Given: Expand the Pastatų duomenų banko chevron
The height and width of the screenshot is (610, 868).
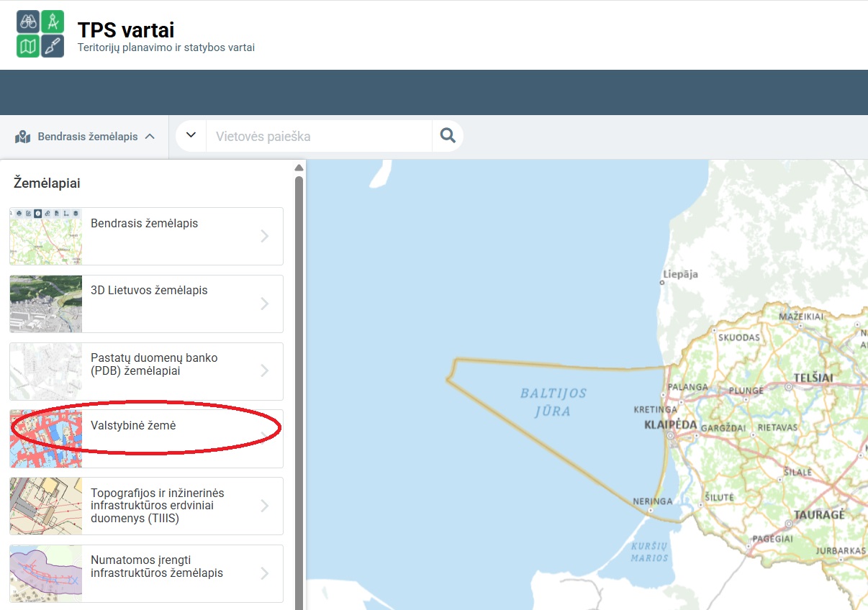Looking at the screenshot, I should click(265, 371).
